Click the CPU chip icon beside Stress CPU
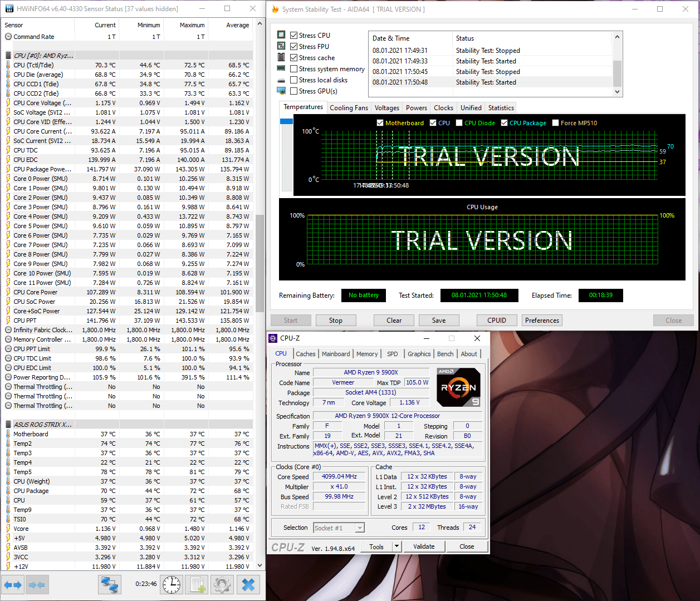Screen dimensions: 700x601 [281, 35]
